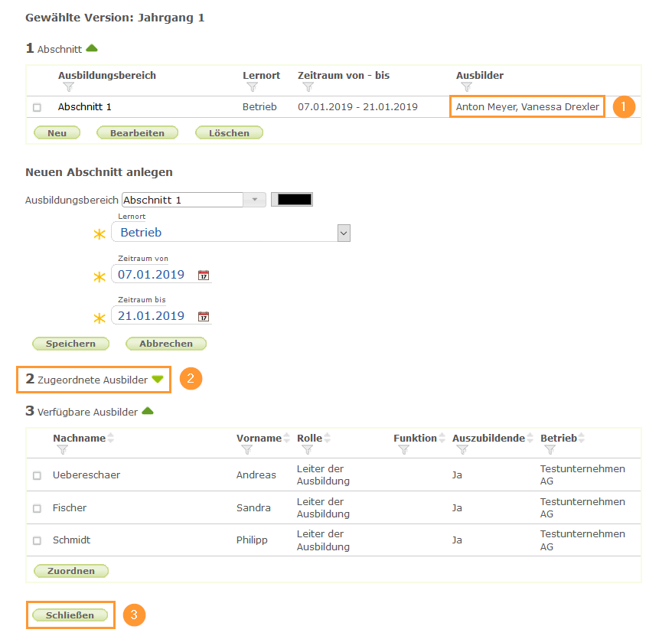The height and width of the screenshot is (636, 672).
Task: Select the checkbox for Uebereschaer
Action: [37, 475]
